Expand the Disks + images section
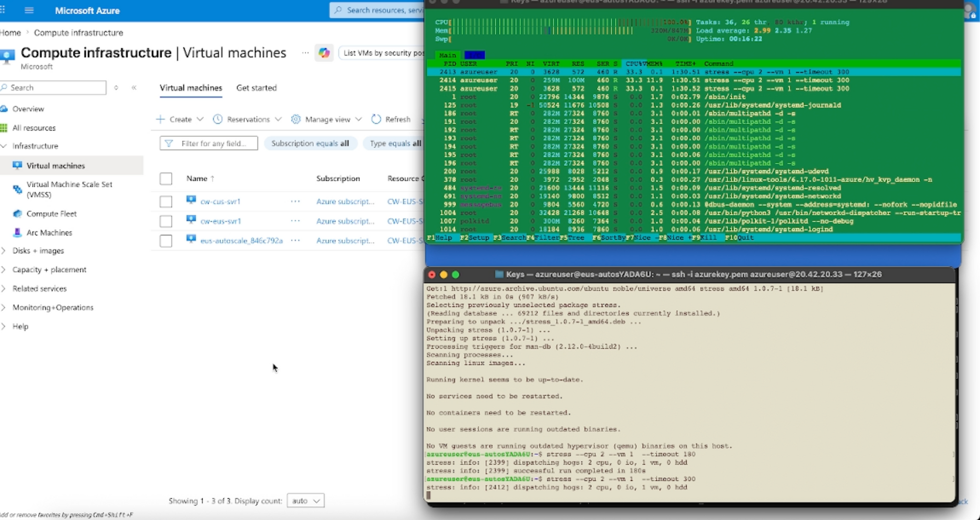 pyautogui.click(x=38, y=250)
